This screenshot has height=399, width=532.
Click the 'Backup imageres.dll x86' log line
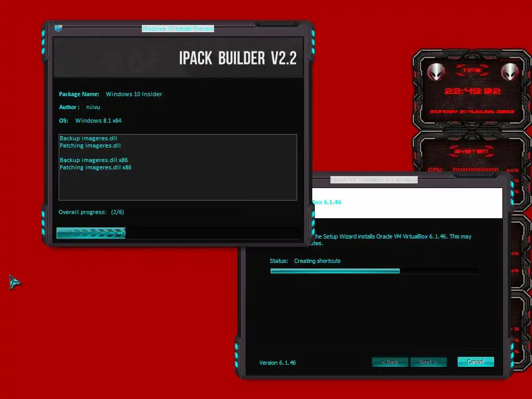tap(94, 160)
